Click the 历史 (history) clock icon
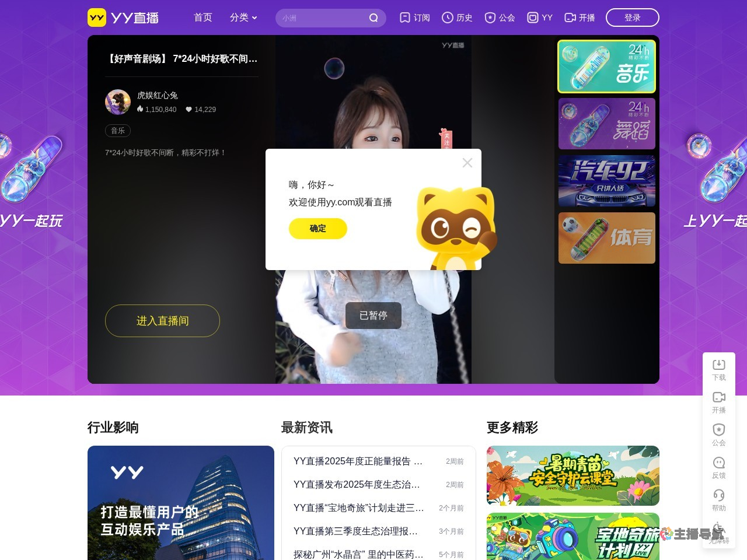 click(448, 17)
